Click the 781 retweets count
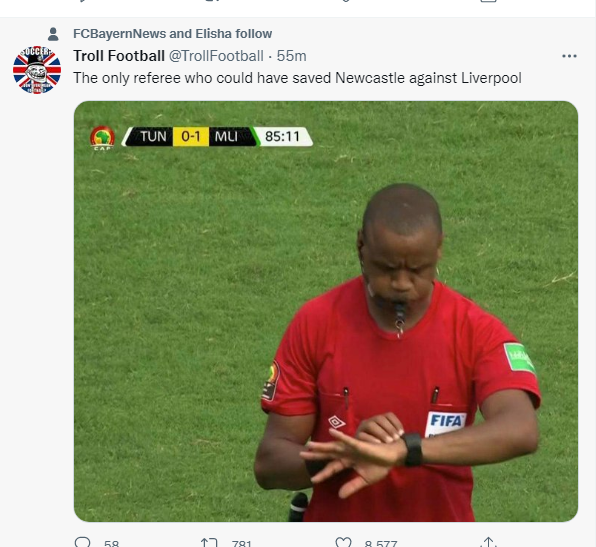The image size is (596, 547). pos(242,543)
